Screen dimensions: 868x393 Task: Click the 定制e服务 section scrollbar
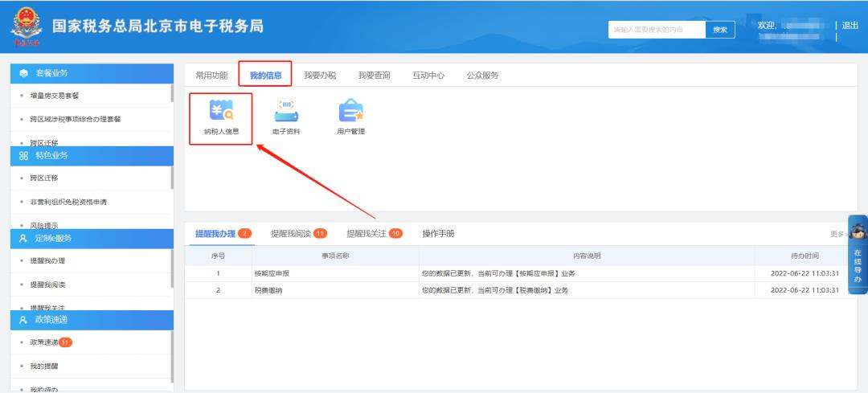(x=172, y=268)
